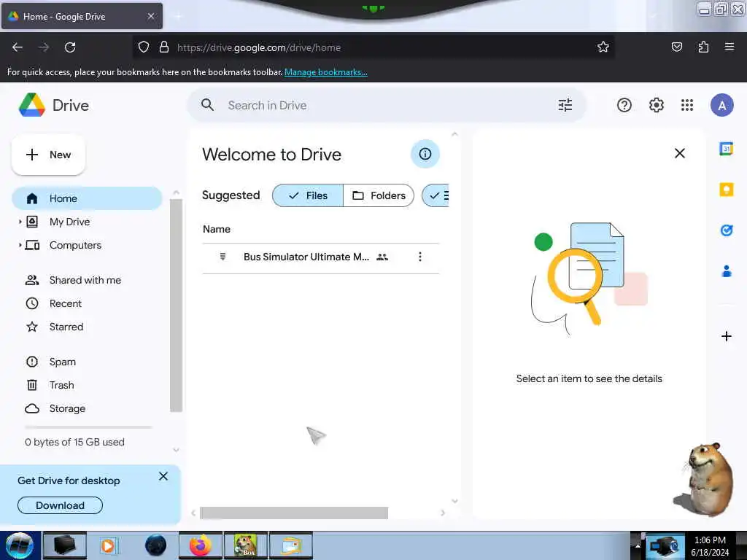This screenshot has width=747, height=560.
Task: Open Windows Start button
Action: tap(20, 545)
